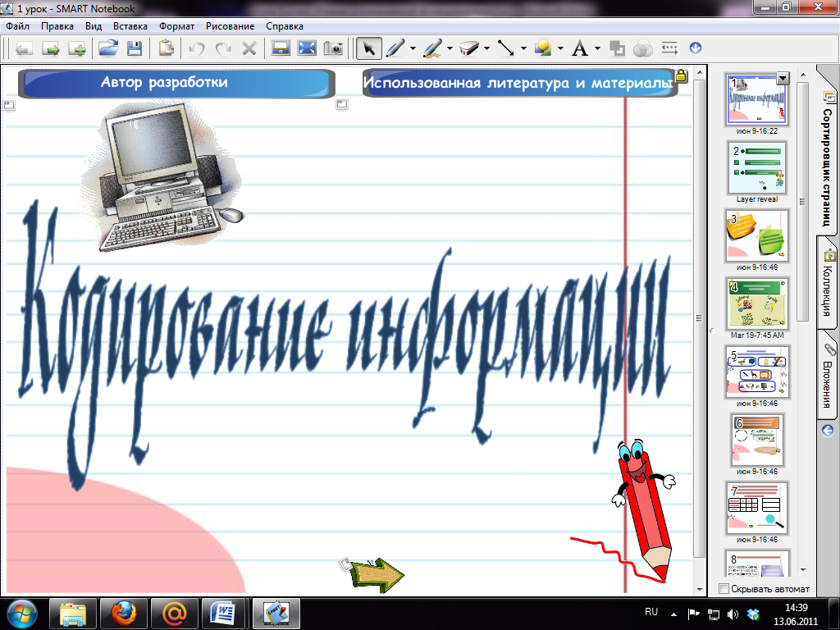This screenshot has width=840, height=630.
Task: Open page 6 thumbnail
Action: (x=757, y=440)
